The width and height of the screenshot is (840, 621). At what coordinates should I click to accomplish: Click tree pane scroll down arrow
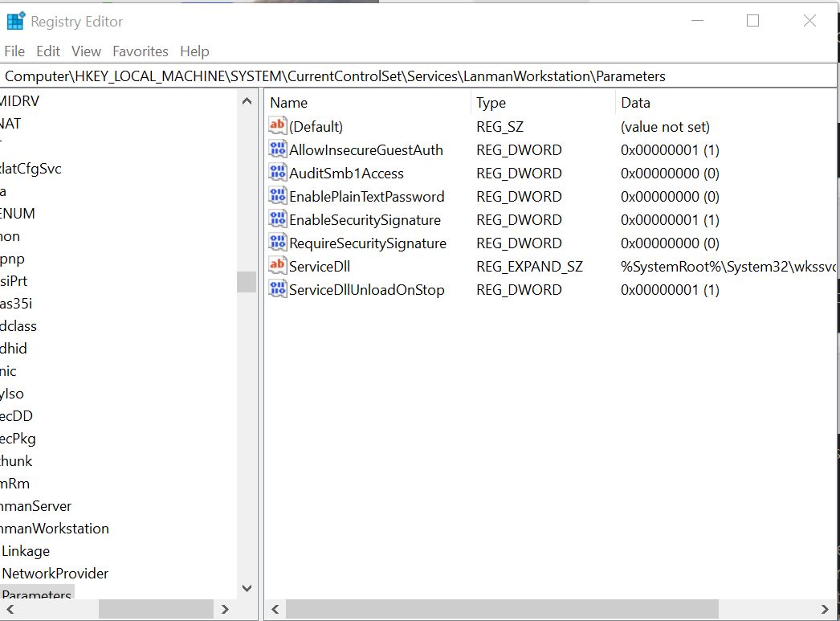tap(247, 588)
